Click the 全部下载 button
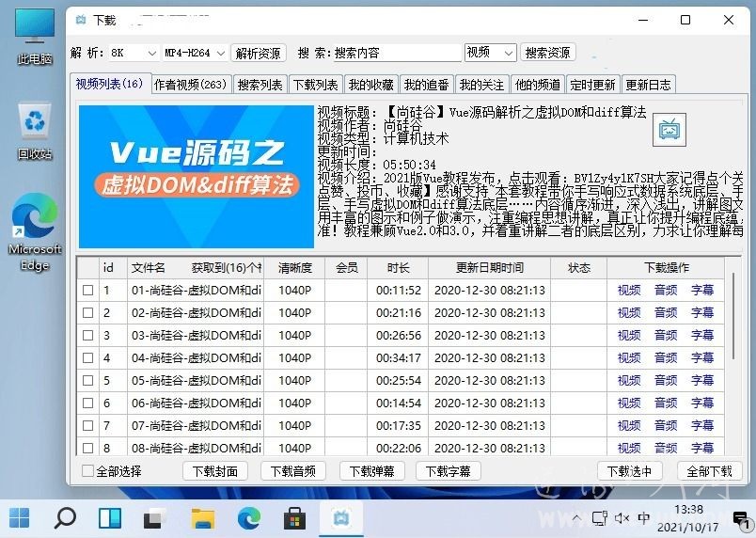This screenshot has height=538, width=756. point(710,471)
